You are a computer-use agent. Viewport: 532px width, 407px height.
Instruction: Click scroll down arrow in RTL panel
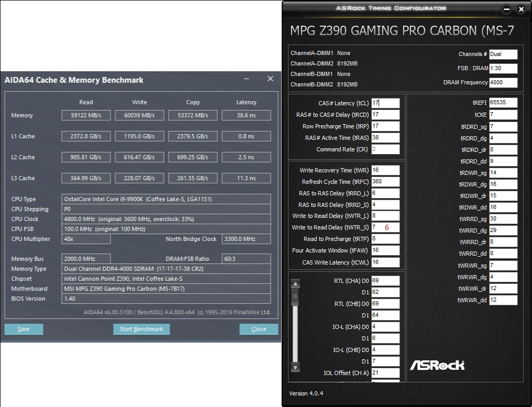pyautogui.click(x=295, y=367)
